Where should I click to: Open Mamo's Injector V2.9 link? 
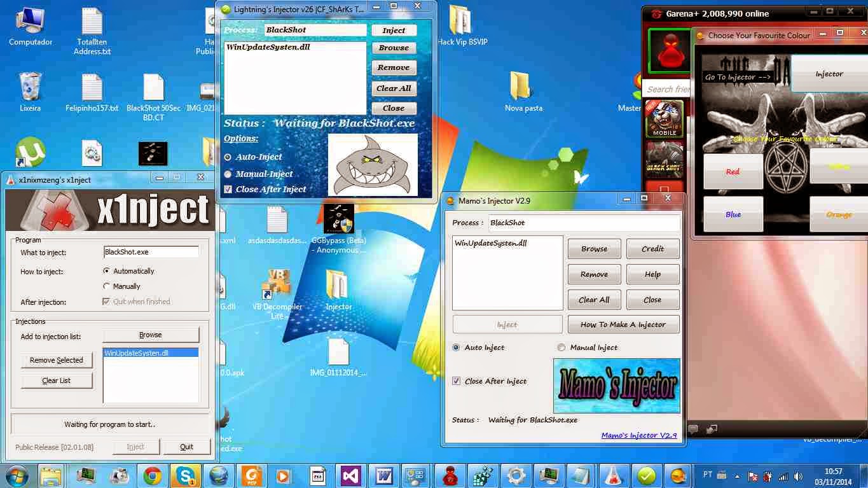639,435
